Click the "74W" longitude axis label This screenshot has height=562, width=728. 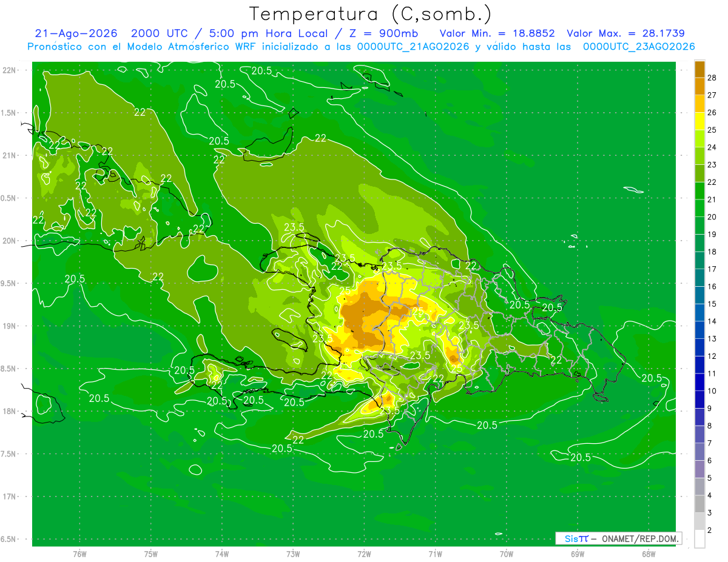click(x=222, y=554)
